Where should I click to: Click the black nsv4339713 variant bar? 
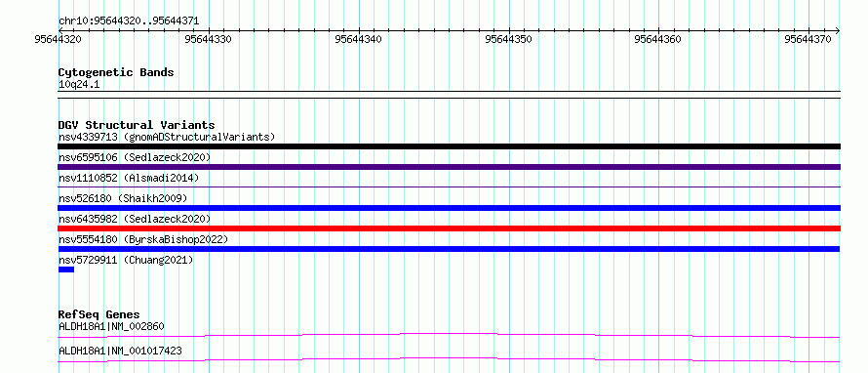[x=449, y=146]
